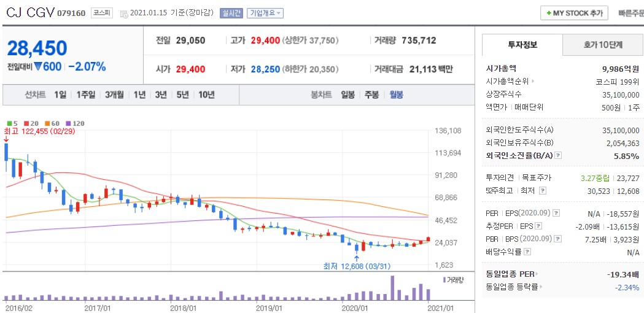Click the 시가총액 value 9,986억원
This screenshot has width=644, height=313.
(x=621, y=69)
